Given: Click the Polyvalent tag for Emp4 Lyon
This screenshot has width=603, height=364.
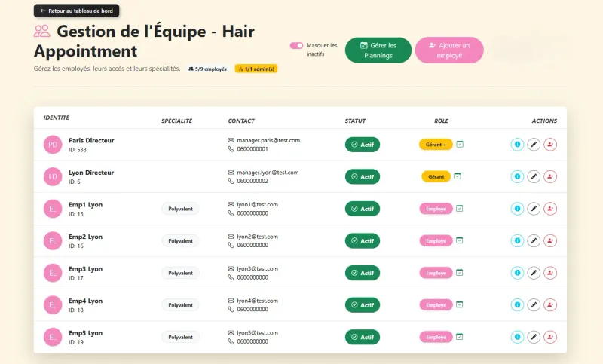Looking at the screenshot, I should 180,304.
